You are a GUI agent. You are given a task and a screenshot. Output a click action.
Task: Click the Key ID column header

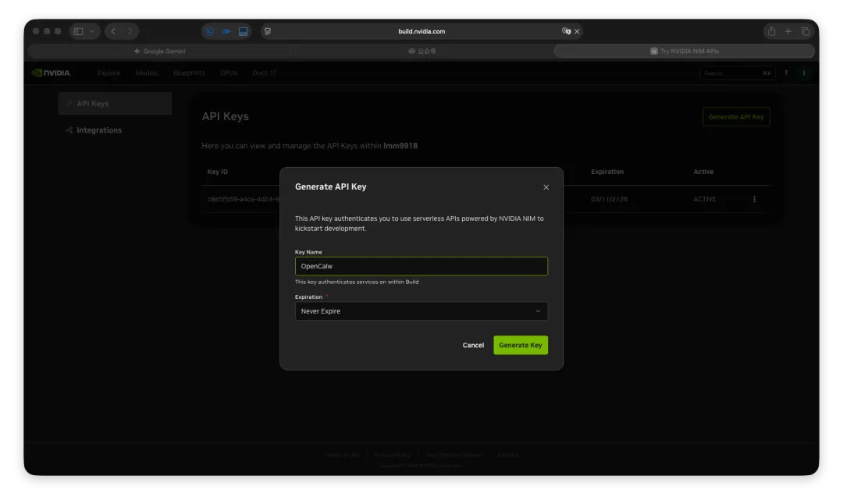pyautogui.click(x=218, y=172)
